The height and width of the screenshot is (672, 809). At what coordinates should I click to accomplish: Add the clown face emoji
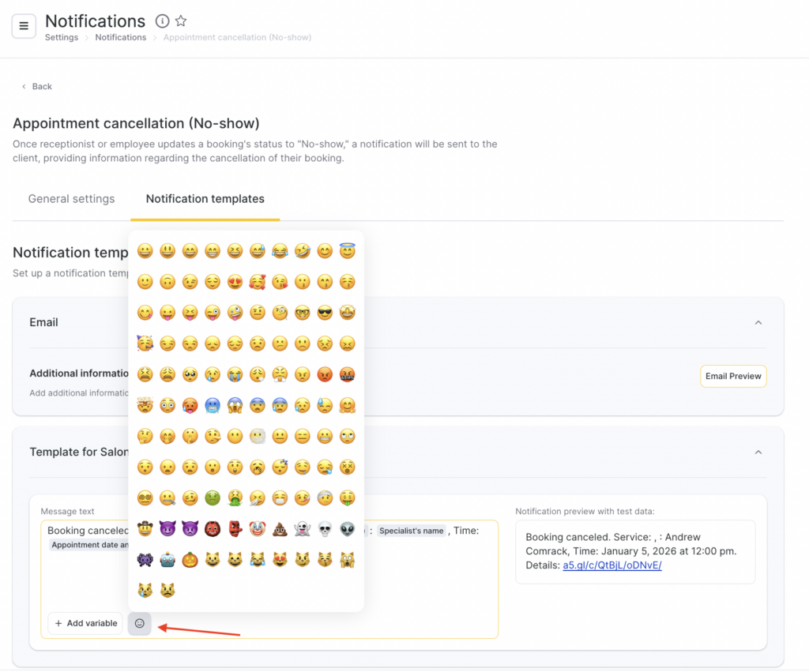coord(258,529)
